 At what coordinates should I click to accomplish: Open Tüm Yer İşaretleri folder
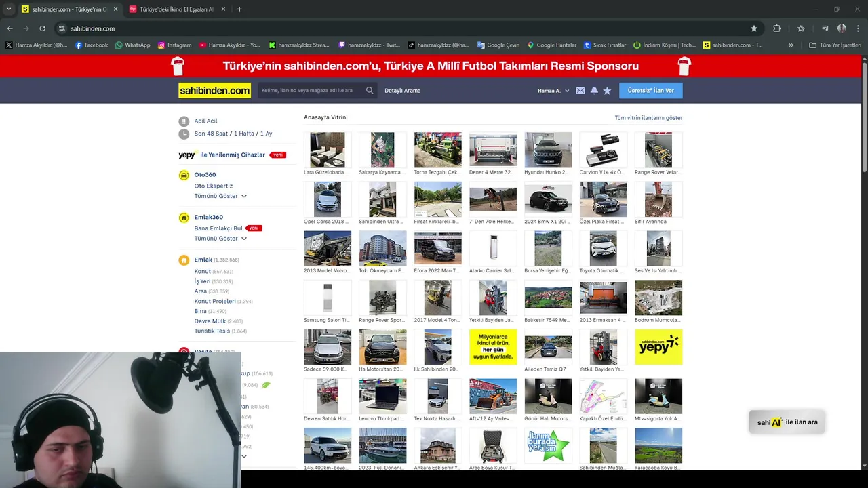835,45
